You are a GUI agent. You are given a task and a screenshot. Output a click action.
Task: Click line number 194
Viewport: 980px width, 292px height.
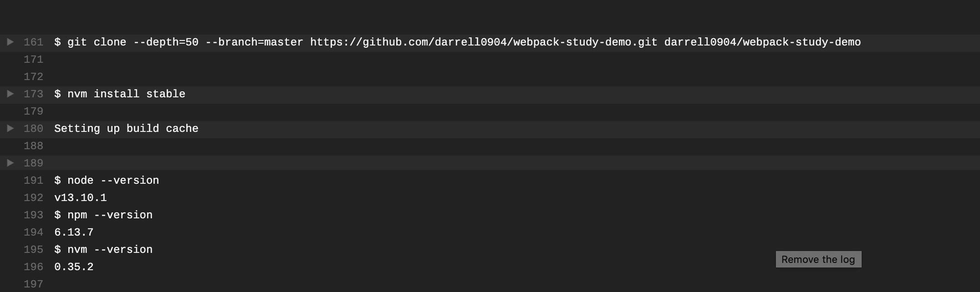point(33,232)
